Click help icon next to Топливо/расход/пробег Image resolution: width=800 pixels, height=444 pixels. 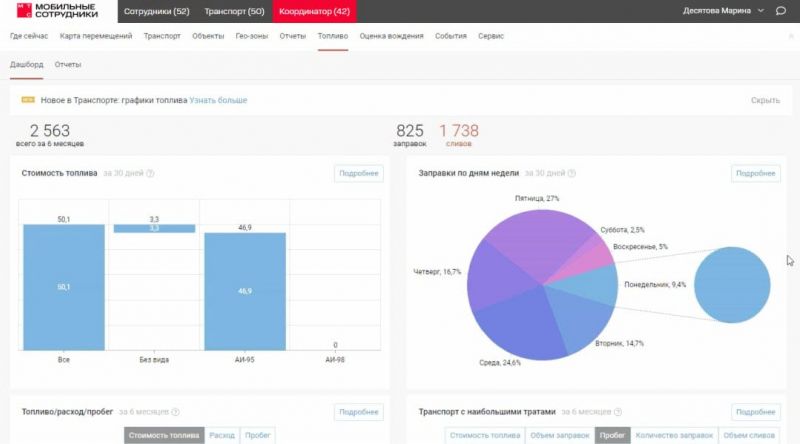point(176,412)
